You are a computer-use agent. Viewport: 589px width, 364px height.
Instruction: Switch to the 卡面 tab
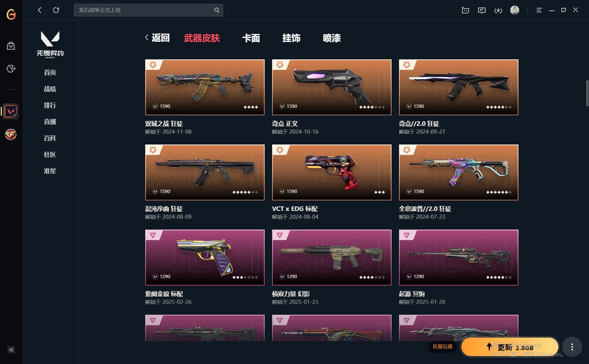point(251,38)
